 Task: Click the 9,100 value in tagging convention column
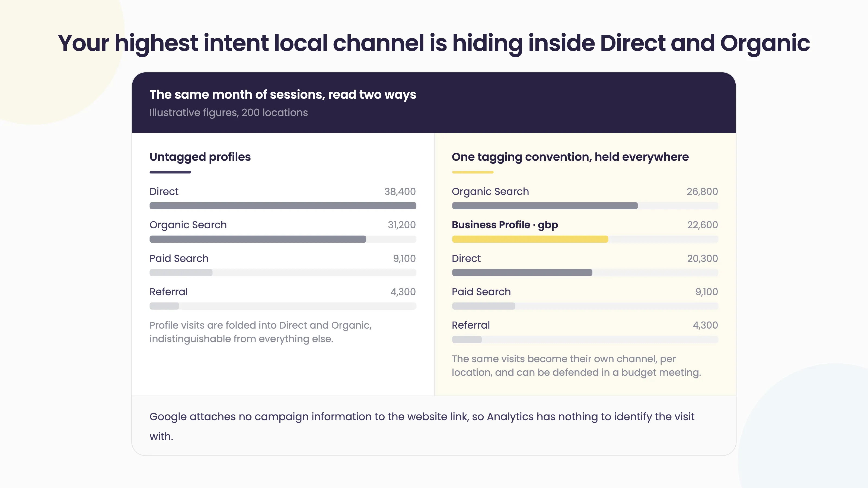pyautogui.click(x=707, y=292)
